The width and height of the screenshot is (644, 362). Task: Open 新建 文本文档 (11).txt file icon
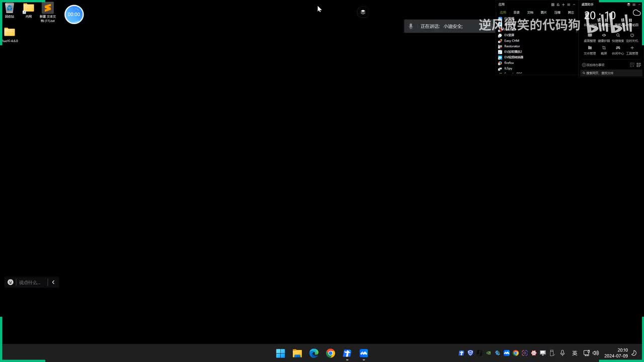(47, 12)
